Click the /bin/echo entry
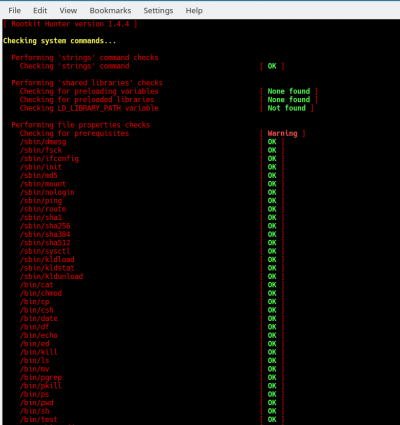Image resolution: width=400 pixels, height=425 pixels. pyautogui.click(x=39, y=335)
